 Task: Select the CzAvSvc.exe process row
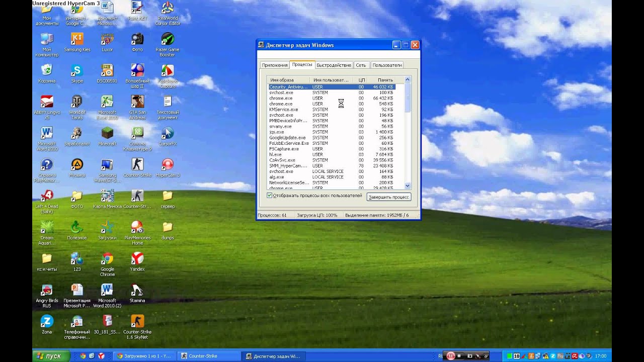(x=332, y=160)
